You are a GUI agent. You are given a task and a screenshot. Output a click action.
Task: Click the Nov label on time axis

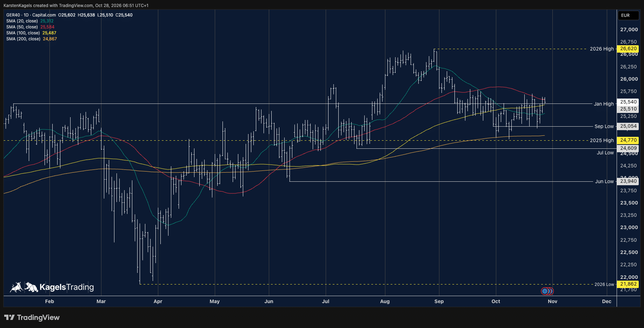(552, 301)
